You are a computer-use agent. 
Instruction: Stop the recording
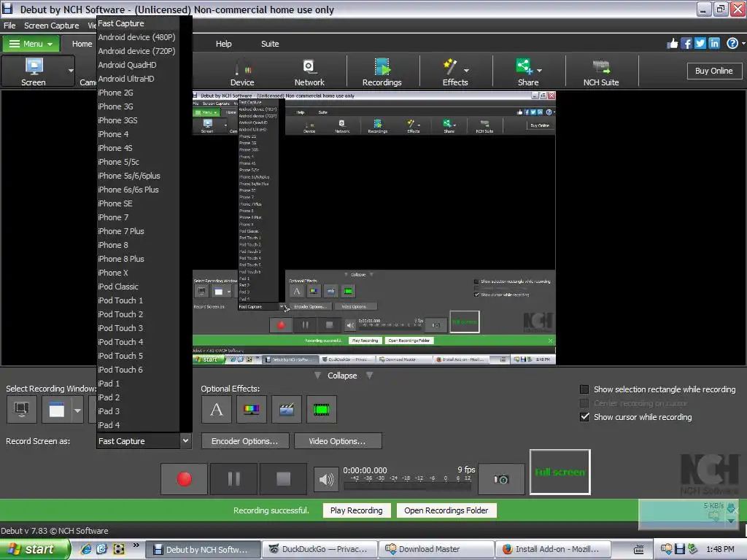(284, 479)
